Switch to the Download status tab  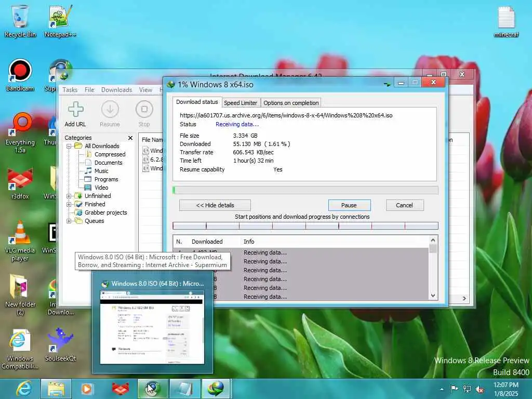[x=197, y=102]
